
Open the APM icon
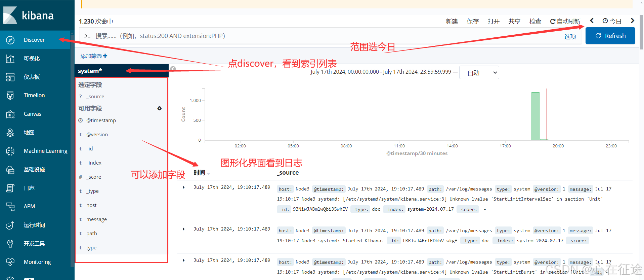pos(10,207)
